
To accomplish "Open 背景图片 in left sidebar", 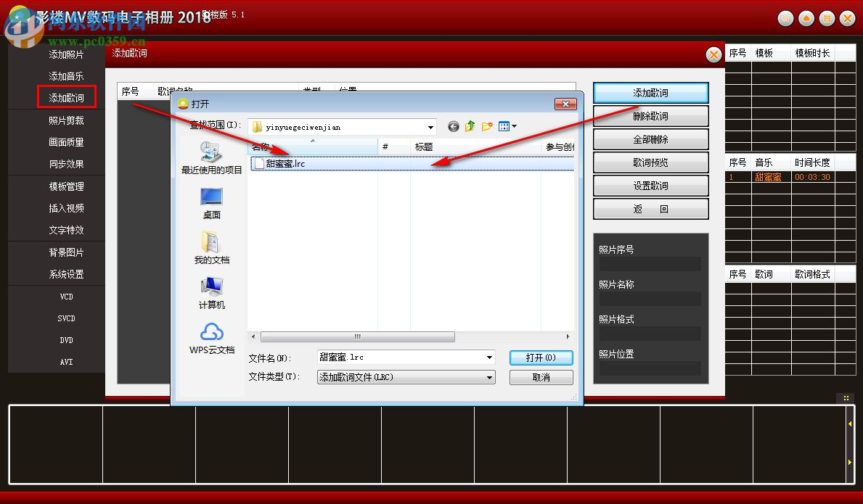I will [67, 252].
